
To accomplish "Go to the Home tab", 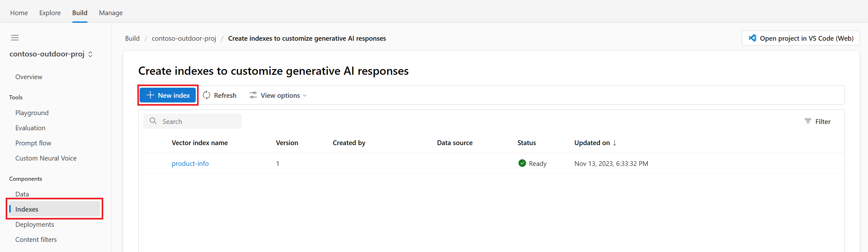I will click(19, 13).
